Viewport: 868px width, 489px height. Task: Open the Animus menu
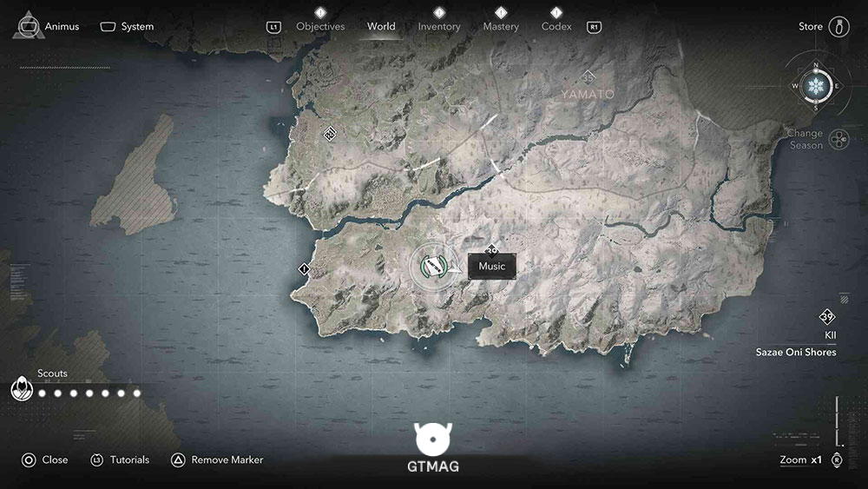(x=62, y=27)
